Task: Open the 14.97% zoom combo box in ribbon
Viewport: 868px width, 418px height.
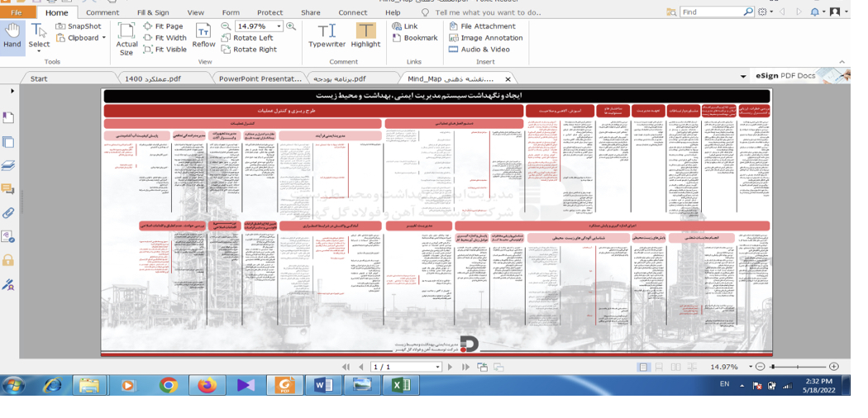Action: point(259,26)
